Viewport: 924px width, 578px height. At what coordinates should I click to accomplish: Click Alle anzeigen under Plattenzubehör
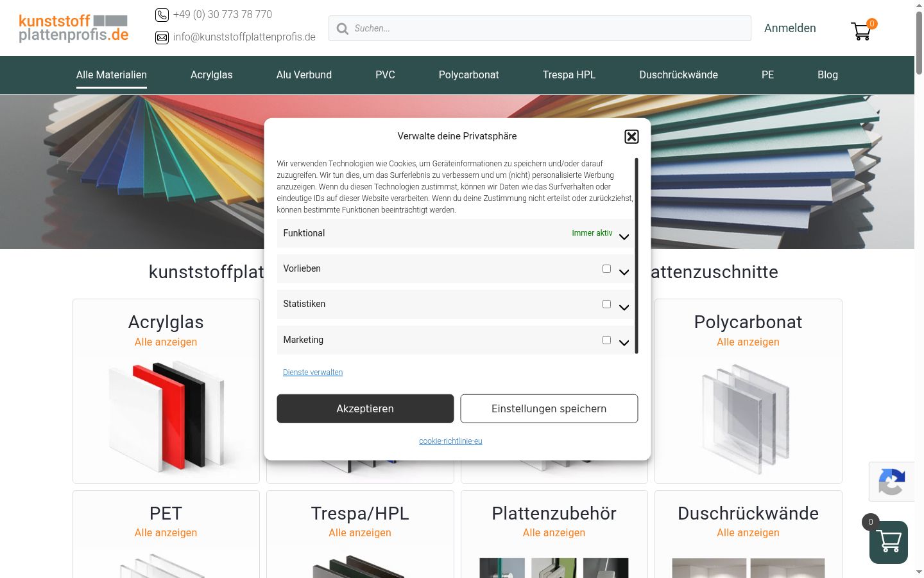click(x=554, y=533)
